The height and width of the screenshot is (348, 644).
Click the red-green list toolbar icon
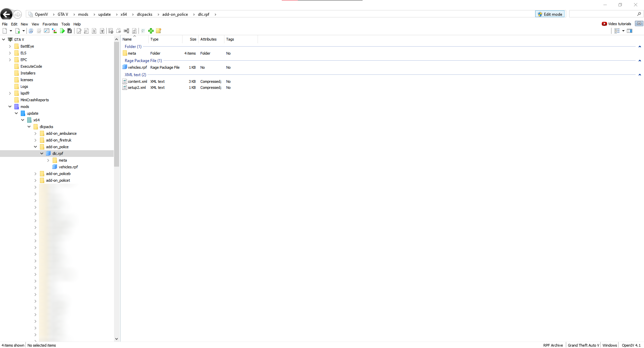click(54, 31)
